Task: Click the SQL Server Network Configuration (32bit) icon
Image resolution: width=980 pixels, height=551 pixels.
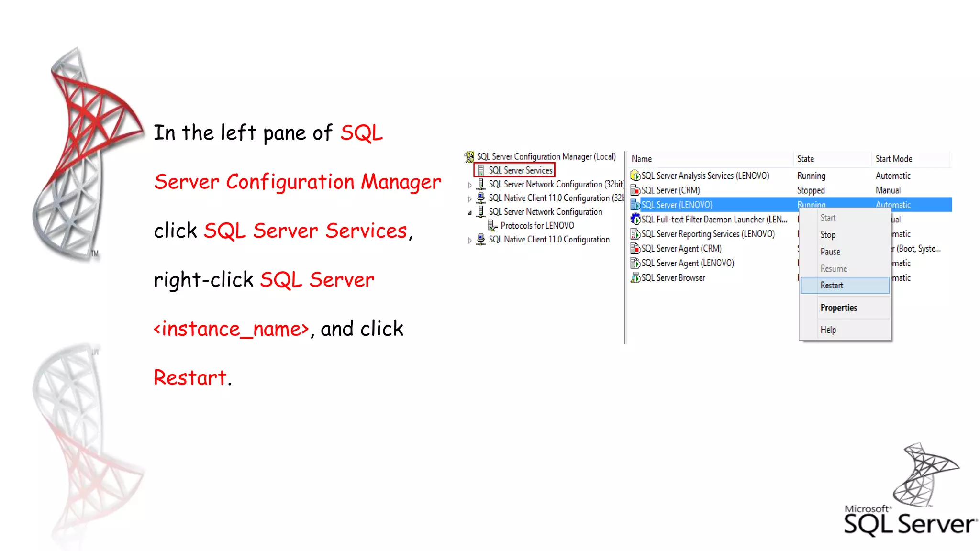Action: click(481, 184)
